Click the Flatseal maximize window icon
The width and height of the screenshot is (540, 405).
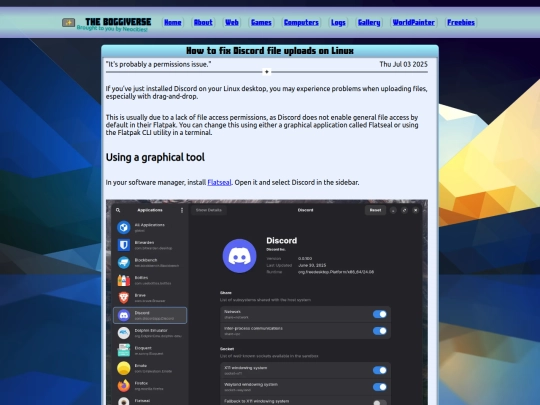(404, 210)
